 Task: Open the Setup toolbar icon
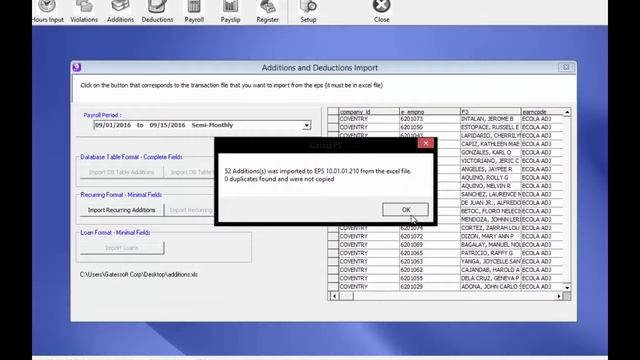click(x=308, y=11)
